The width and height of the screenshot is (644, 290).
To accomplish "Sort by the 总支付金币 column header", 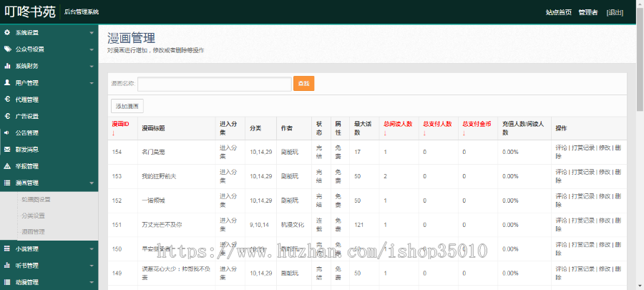I will [477, 128].
